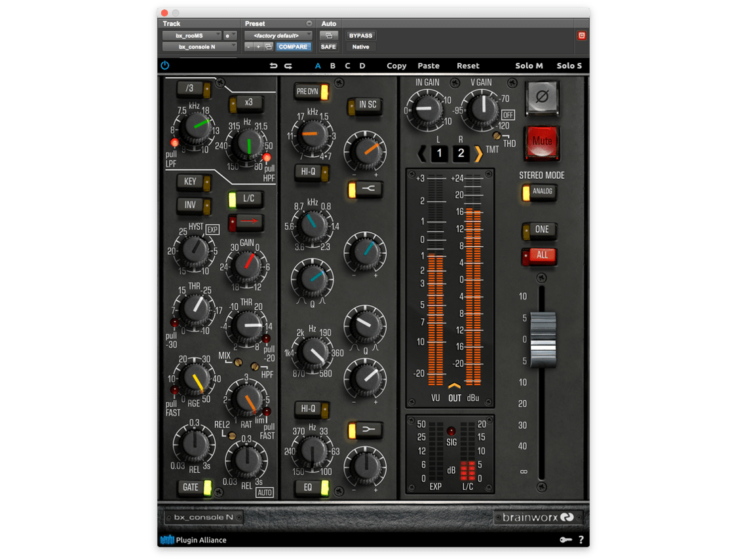Click the key license icon
Screen dimensions: 747x560
565,540
